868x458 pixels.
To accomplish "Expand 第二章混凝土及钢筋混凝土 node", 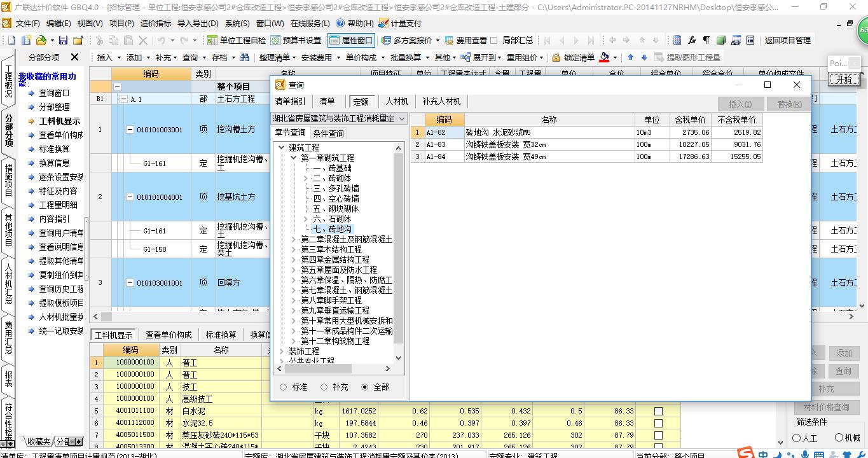I will pos(294,239).
